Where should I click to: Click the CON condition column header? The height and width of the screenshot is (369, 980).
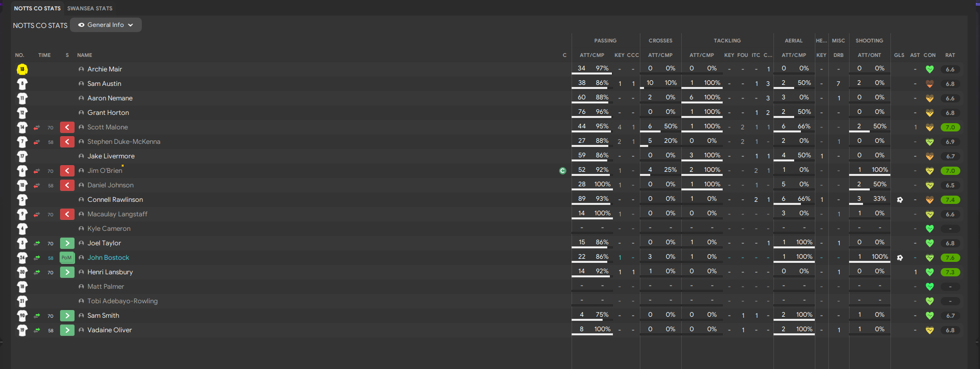(930, 55)
